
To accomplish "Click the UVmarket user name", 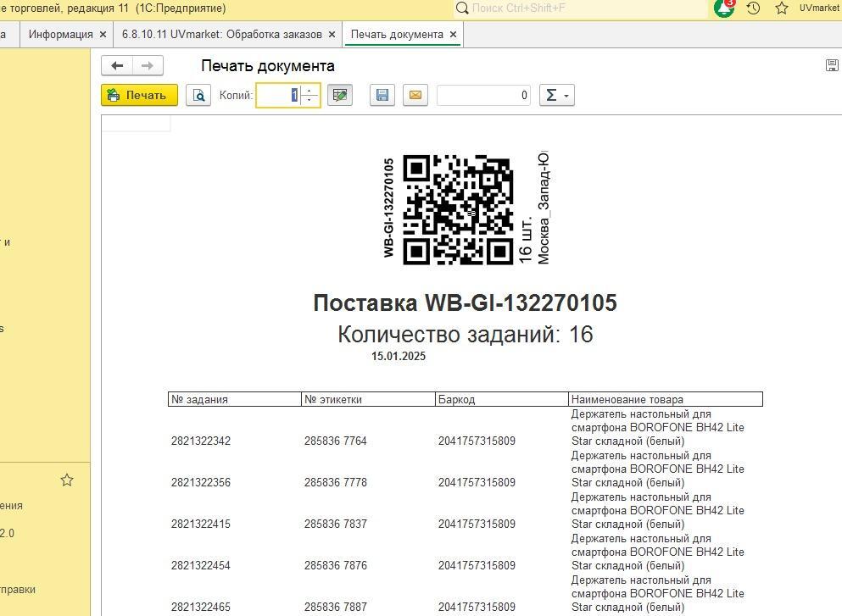I will click(x=819, y=8).
